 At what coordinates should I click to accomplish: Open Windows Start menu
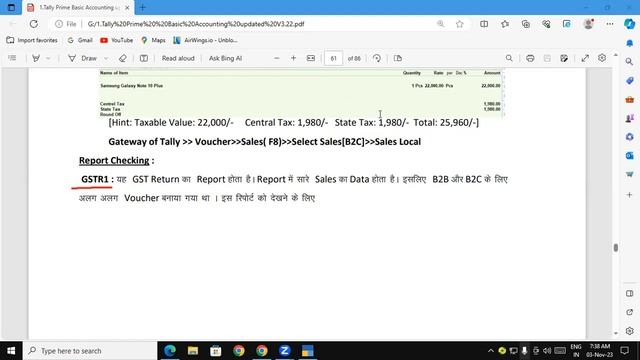(x=11, y=351)
